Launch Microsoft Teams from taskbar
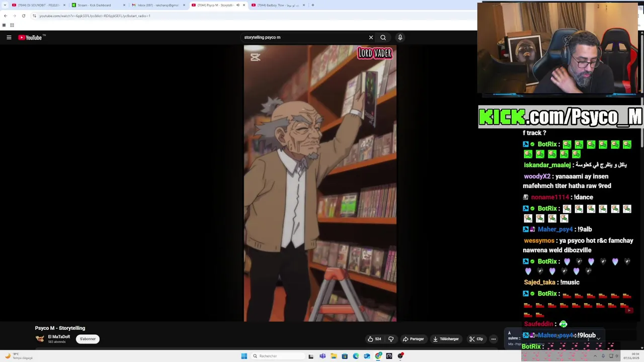 click(x=323, y=356)
